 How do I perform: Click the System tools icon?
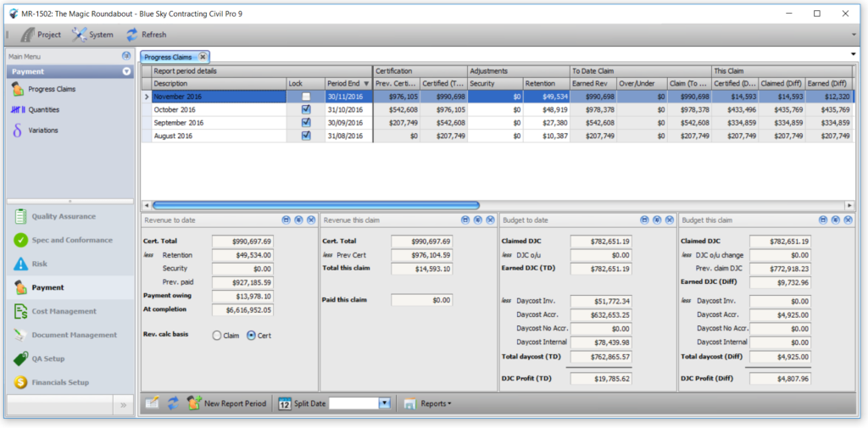pos(79,35)
